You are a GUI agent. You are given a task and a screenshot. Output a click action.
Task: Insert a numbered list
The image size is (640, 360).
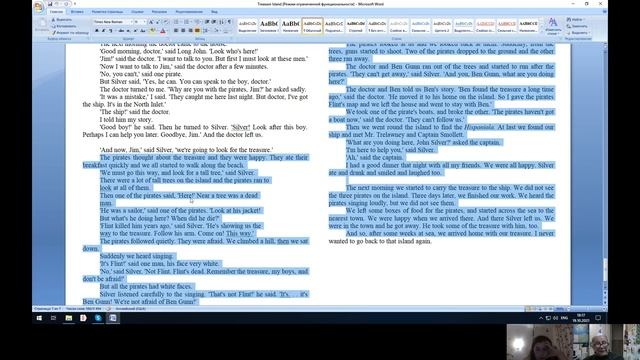point(186,22)
